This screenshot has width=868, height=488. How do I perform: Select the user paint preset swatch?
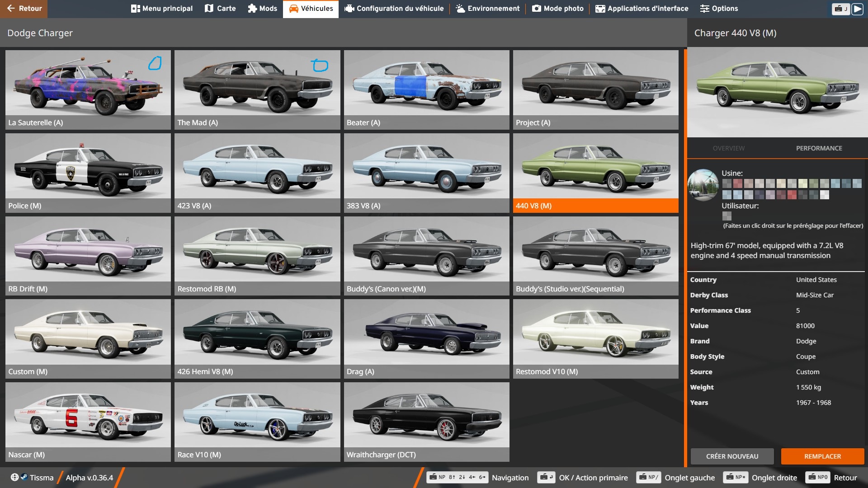pos(726,216)
